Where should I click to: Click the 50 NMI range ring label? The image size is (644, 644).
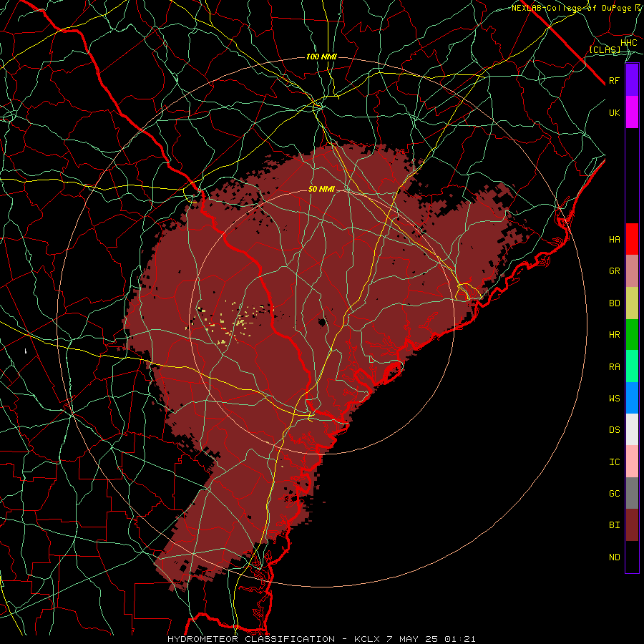point(321,189)
